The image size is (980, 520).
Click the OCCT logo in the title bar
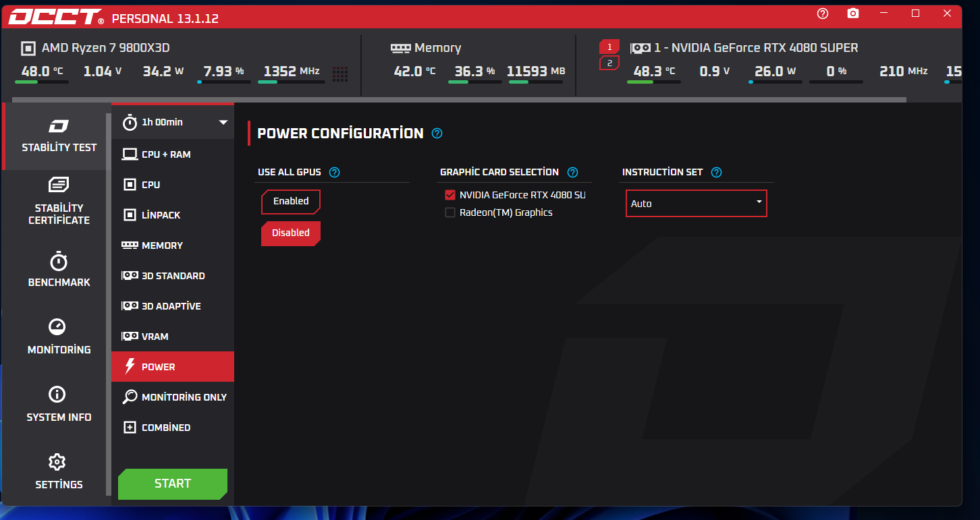[x=56, y=17]
